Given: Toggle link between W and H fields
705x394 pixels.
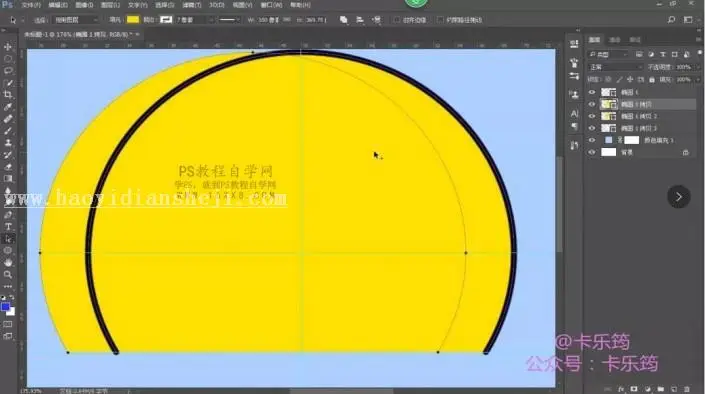Looking at the screenshot, I should 286,20.
